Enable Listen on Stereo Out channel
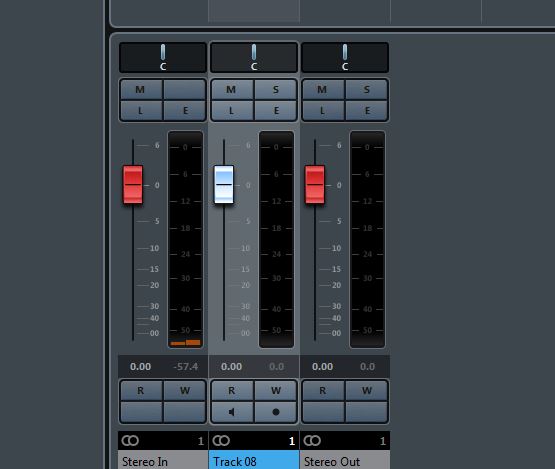This screenshot has width=555, height=469. pyautogui.click(x=323, y=110)
